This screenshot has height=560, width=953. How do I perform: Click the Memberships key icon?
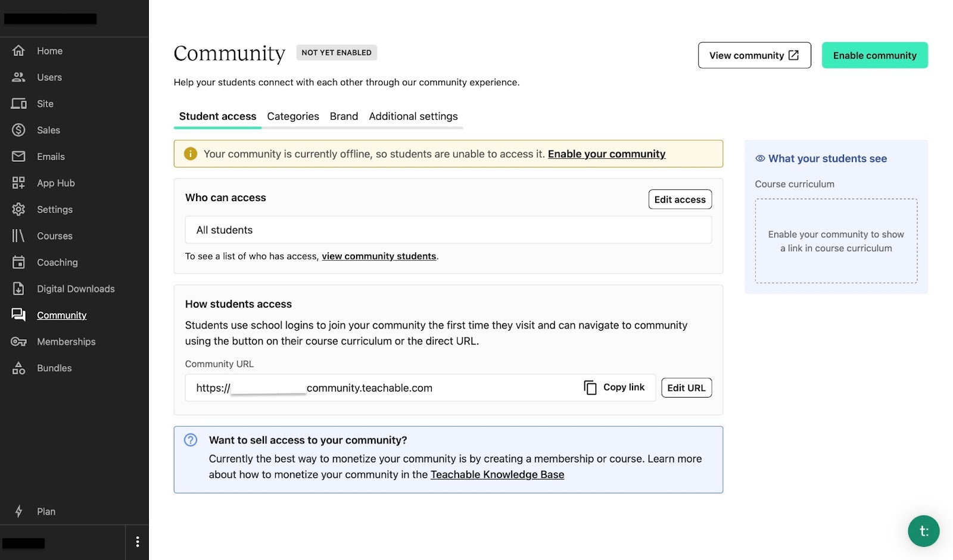click(x=18, y=342)
